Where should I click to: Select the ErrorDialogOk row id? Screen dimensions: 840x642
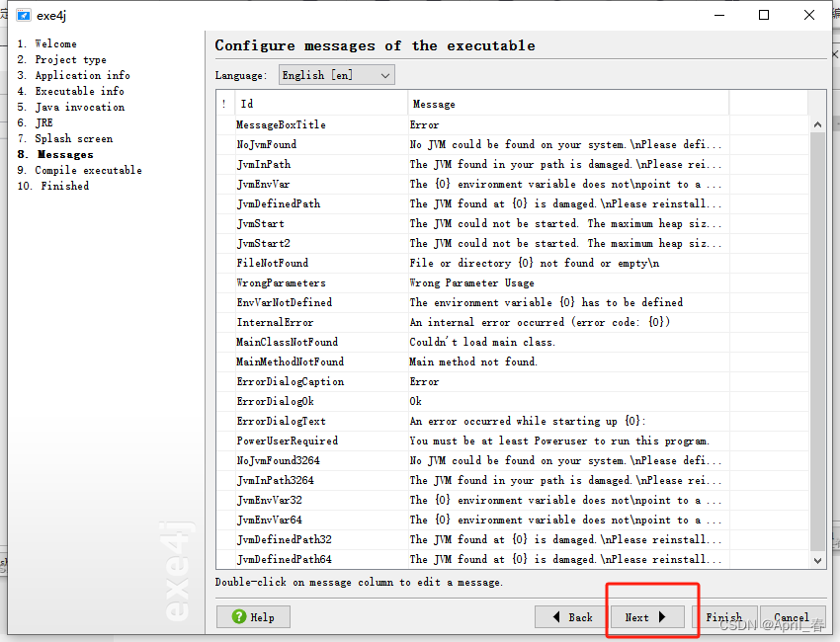pyautogui.click(x=275, y=402)
